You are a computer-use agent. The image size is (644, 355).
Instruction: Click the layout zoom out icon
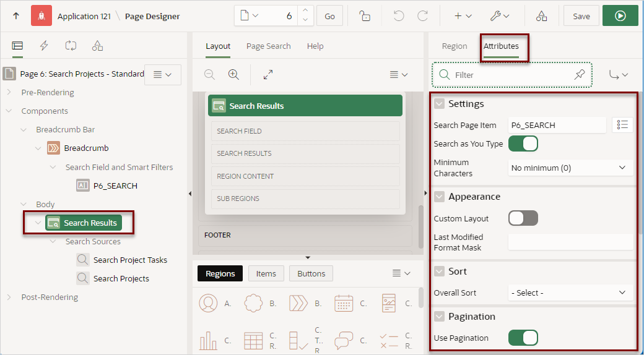pos(209,74)
